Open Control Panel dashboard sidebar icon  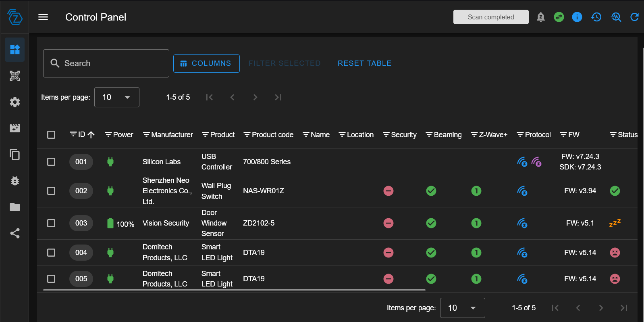click(x=15, y=50)
